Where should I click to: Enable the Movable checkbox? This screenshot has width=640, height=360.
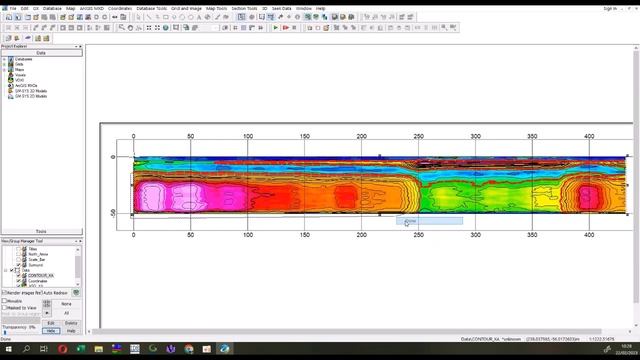[4, 301]
